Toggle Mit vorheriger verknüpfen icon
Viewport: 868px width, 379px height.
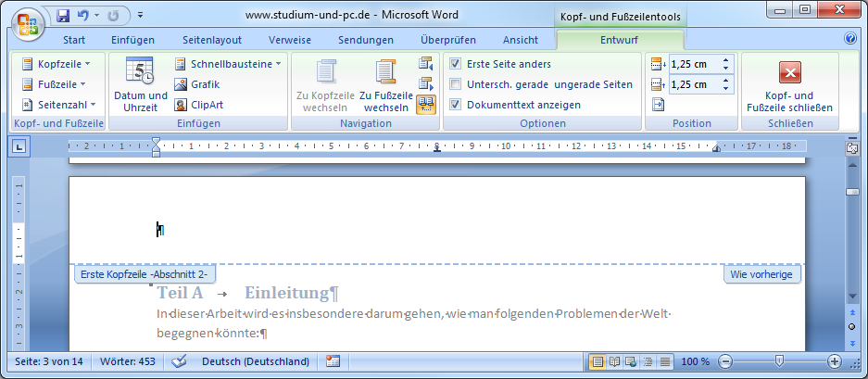click(426, 104)
